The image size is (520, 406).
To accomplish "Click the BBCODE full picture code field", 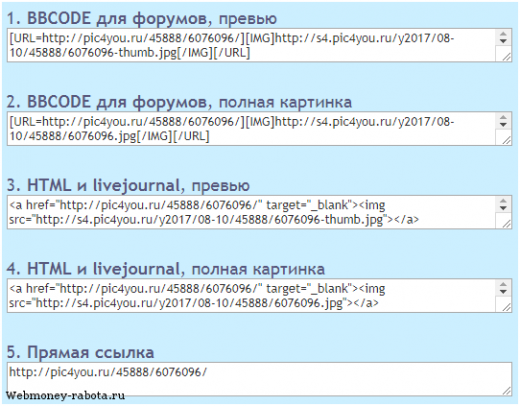I will [259, 129].
